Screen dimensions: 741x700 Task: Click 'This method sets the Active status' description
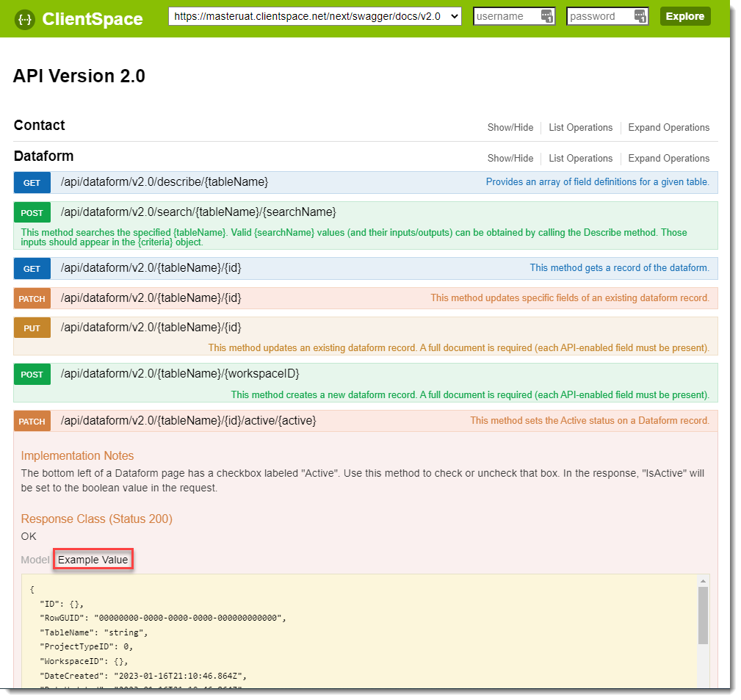click(590, 421)
